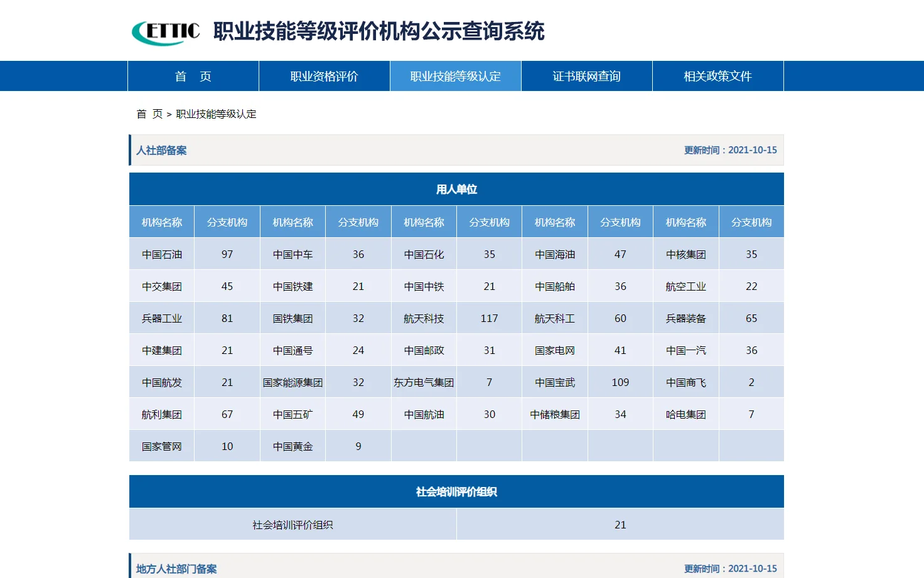Screen dimensions: 924x578
Task: Select 航天科技 in the table
Action: coord(423,318)
